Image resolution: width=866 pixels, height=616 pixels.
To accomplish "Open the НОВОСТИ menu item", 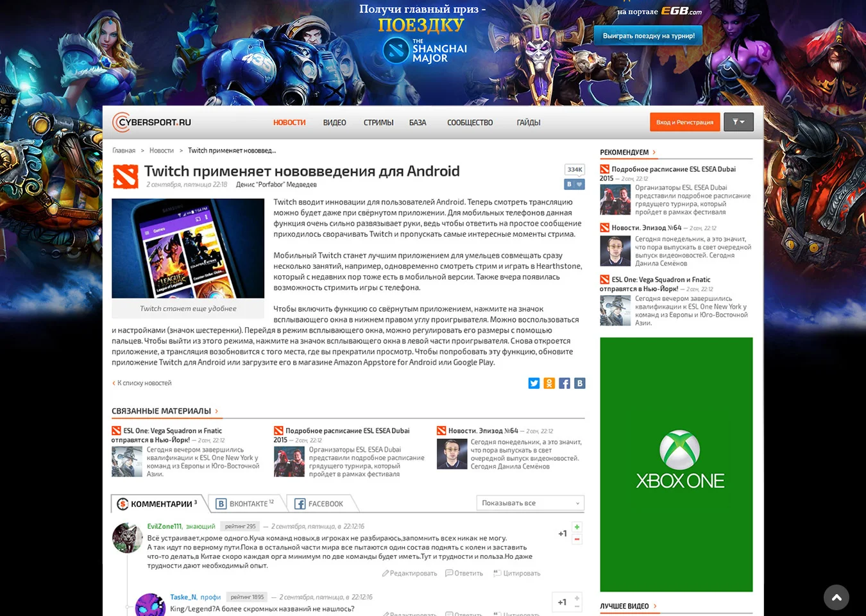I will (x=289, y=123).
